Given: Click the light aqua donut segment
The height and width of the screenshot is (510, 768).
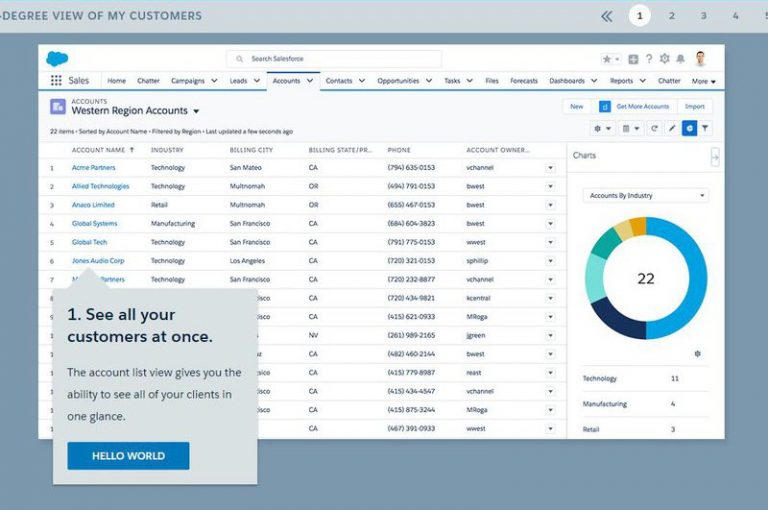Looking at the screenshot, I should (x=595, y=277).
